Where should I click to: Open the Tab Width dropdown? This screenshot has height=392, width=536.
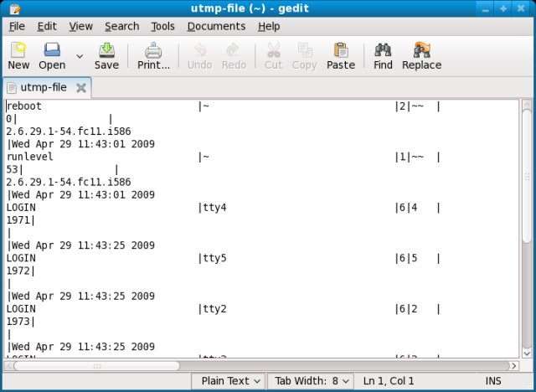coord(311,381)
